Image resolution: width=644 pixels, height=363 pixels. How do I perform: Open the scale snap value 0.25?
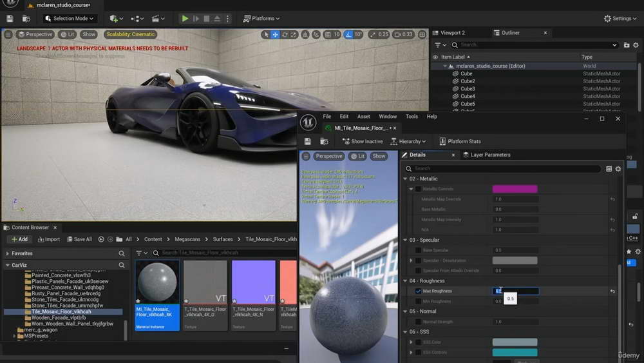tap(379, 35)
